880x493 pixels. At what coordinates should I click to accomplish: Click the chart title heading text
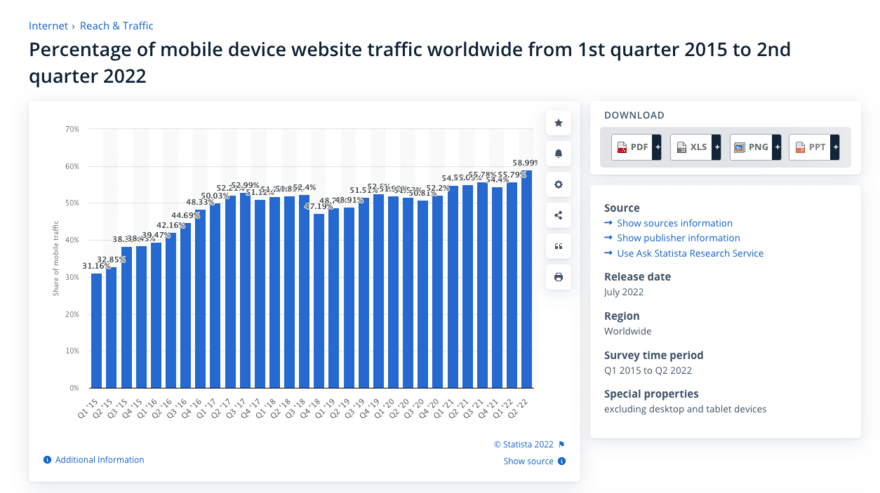(x=410, y=62)
